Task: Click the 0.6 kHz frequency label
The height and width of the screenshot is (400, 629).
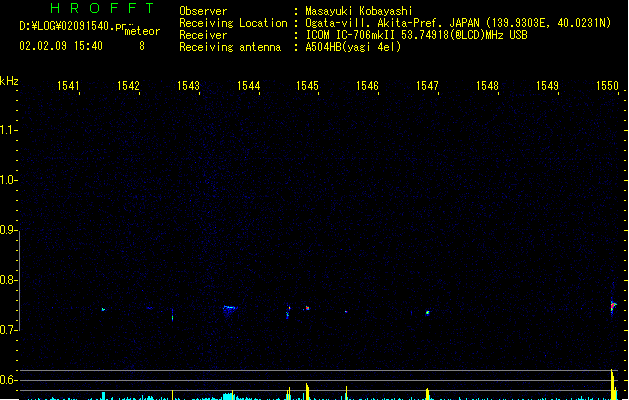Action: click(x=7, y=380)
